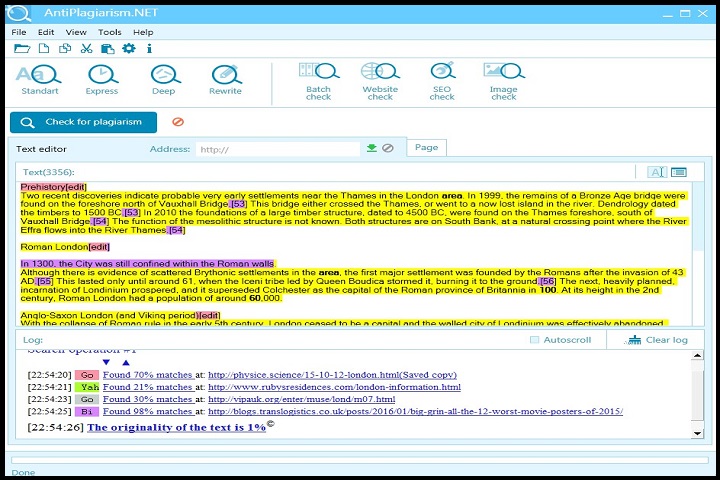Select the Standart check mode icon
This screenshot has width=720, height=480.
(x=40, y=78)
